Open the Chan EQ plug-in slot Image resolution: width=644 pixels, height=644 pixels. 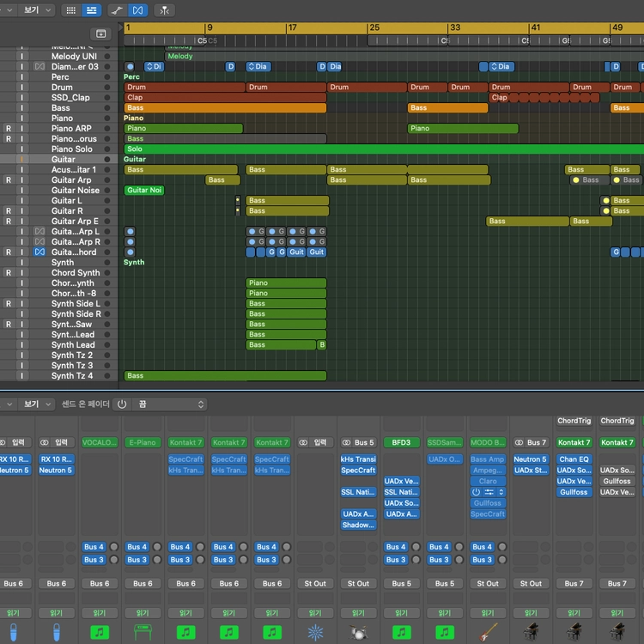click(x=574, y=459)
